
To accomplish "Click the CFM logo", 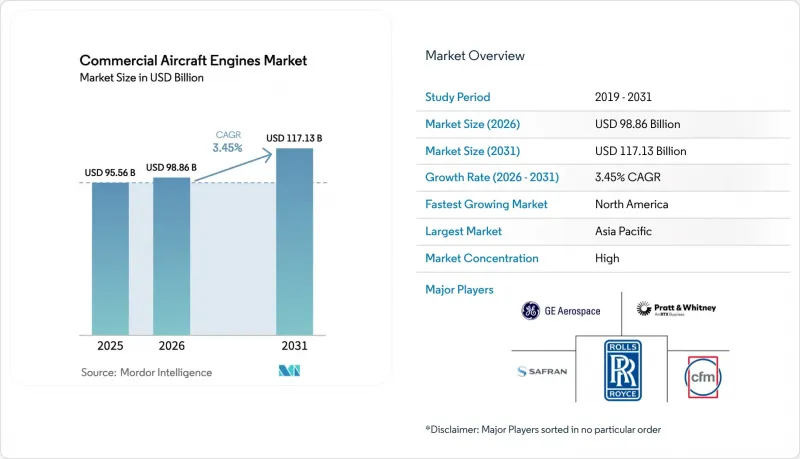I will coord(703,377).
